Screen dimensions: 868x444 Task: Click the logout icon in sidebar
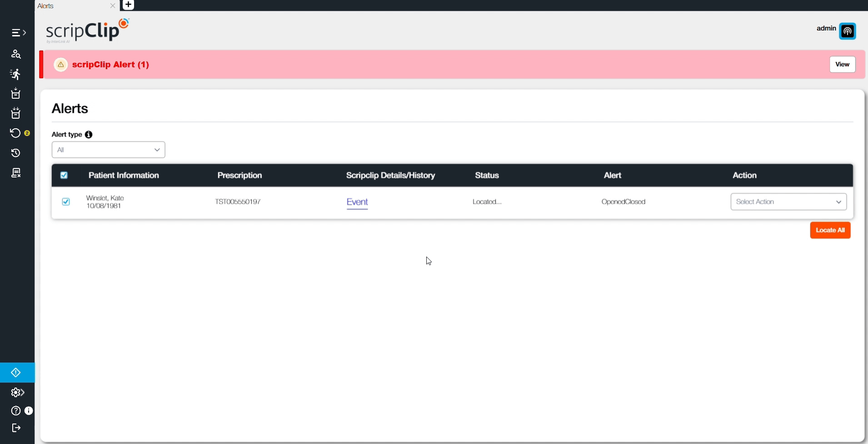(16, 428)
